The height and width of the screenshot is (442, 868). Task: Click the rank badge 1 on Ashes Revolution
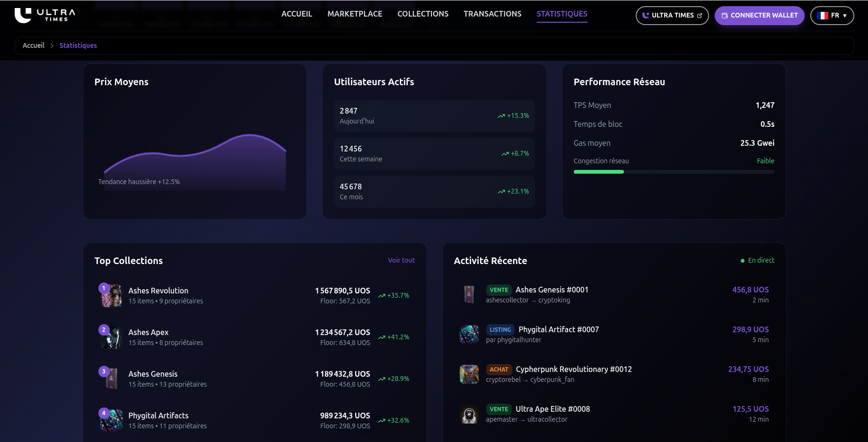coord(104,288)
